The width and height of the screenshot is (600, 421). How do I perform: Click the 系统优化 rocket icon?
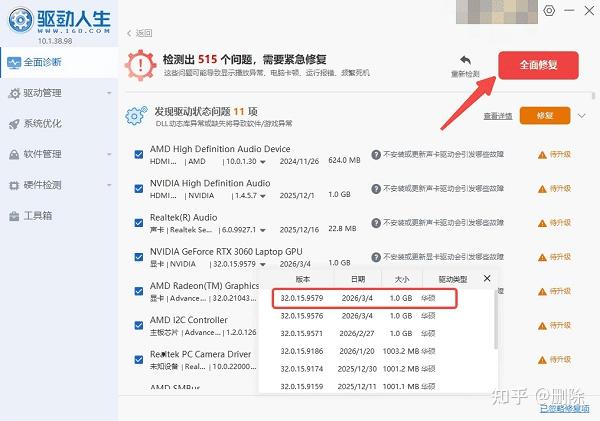[x=14, y=124]
